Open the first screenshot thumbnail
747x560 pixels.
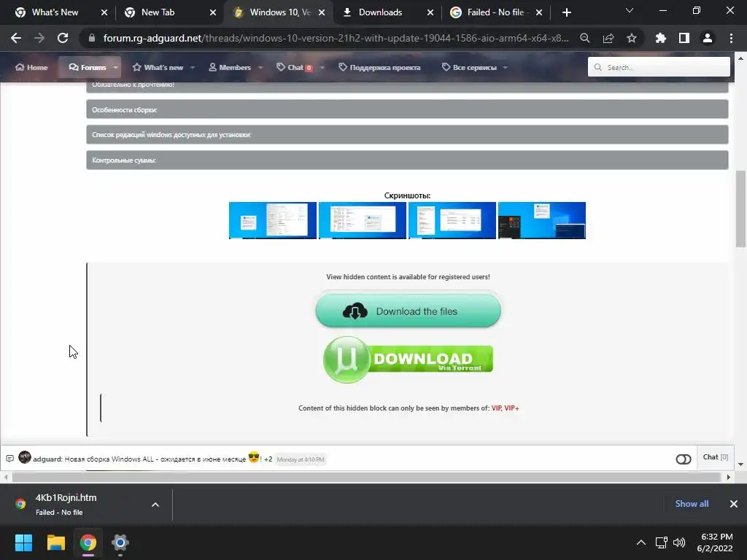click(273, 220)
